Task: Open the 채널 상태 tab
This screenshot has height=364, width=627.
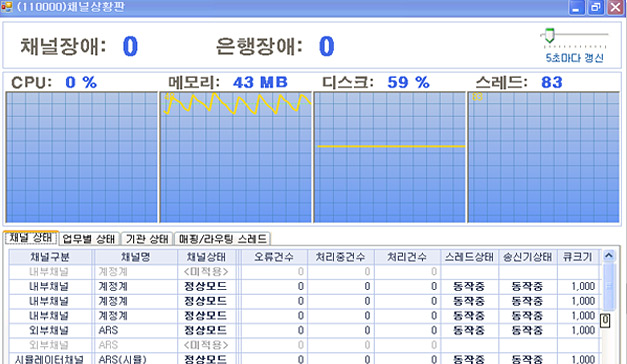Action: pyautogui.click(x=31, y=238)
